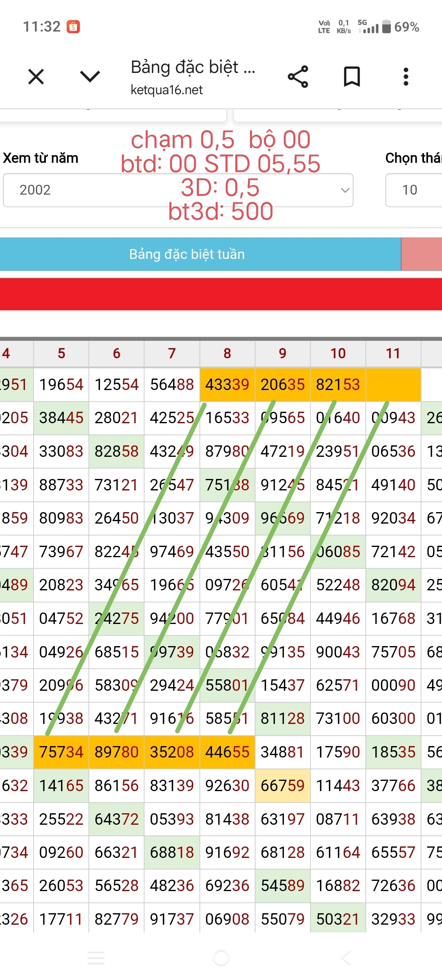Share the page via the share icon

click(298, 77)
